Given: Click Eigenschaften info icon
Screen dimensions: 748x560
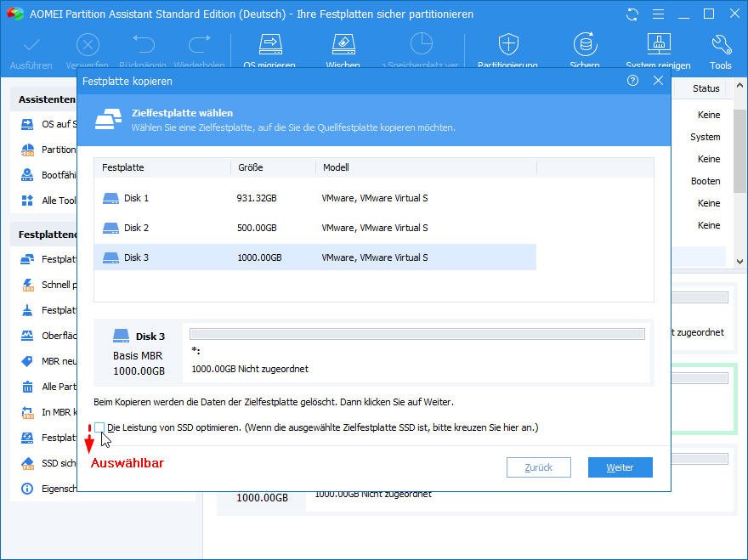Looking at the screenshot, I should click(27, 489).
